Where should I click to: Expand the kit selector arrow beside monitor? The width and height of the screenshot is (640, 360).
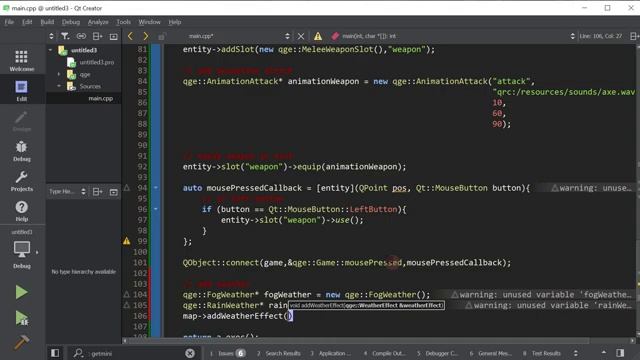tap(37, 252)
